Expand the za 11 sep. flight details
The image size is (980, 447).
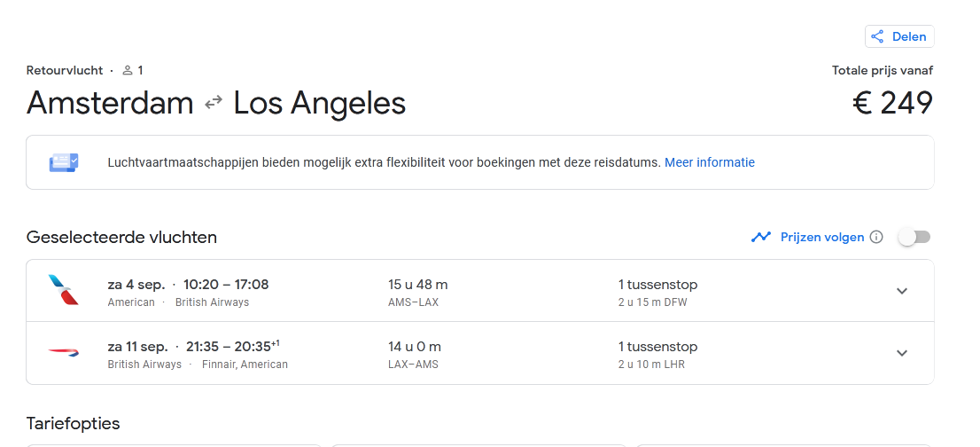click(x=902, y=353)
